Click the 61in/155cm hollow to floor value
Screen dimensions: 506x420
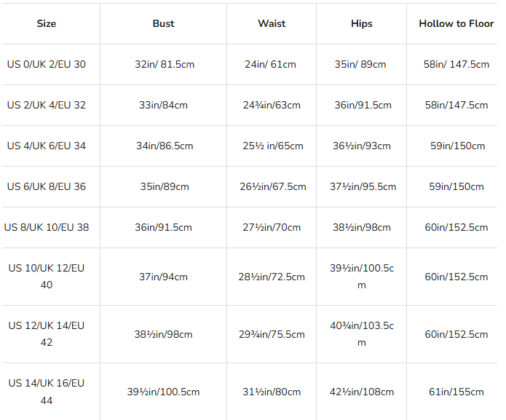[x=456, y=392]
